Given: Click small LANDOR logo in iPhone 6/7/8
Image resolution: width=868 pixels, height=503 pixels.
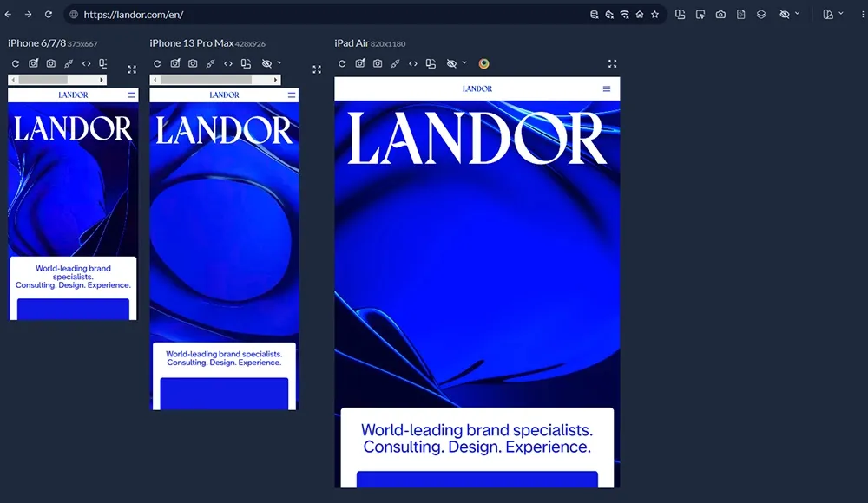Looking at the screenshot, I should (73, 95).
